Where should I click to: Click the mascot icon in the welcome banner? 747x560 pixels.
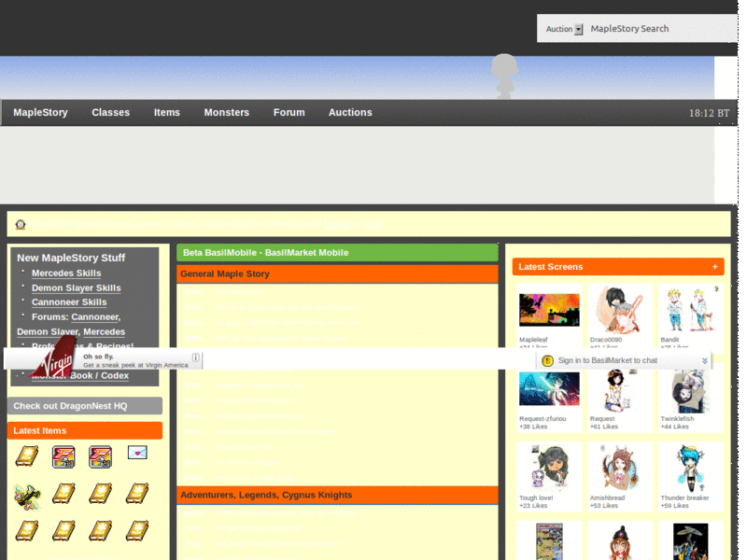pyautogui.click(x=20, y=224)
